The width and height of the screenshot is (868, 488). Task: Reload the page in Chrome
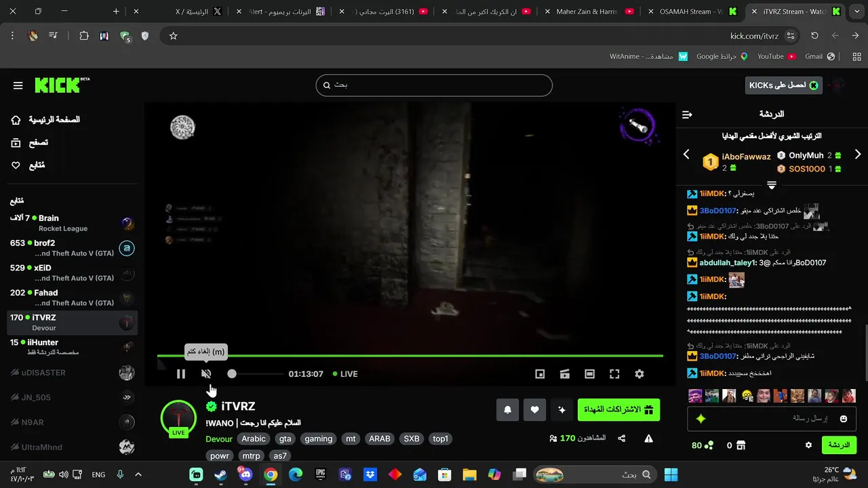814,36
